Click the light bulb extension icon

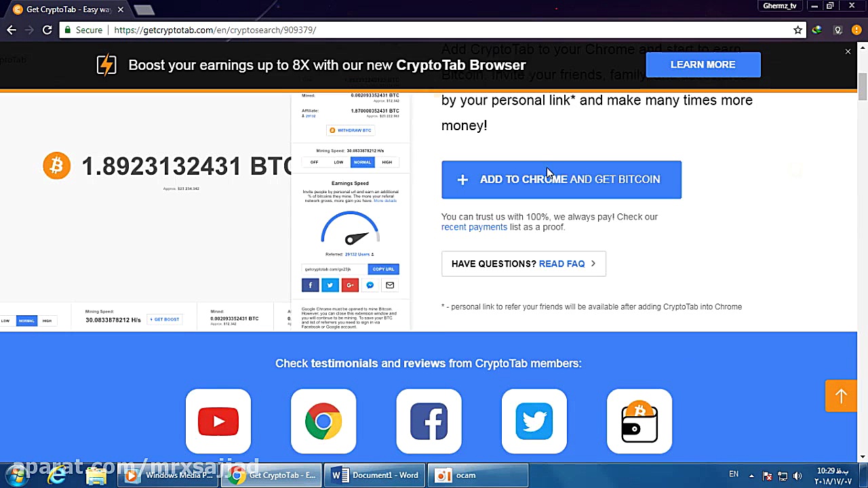pyautogui.click(x=838, y=30)
